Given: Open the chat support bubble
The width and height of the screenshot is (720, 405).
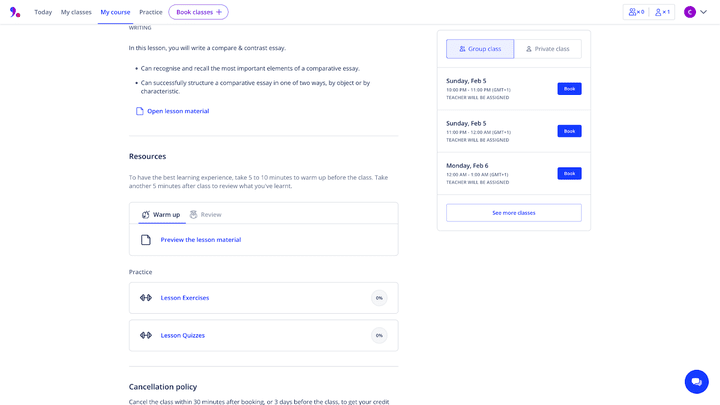Looking at the screenshot, I should (696, 381).
